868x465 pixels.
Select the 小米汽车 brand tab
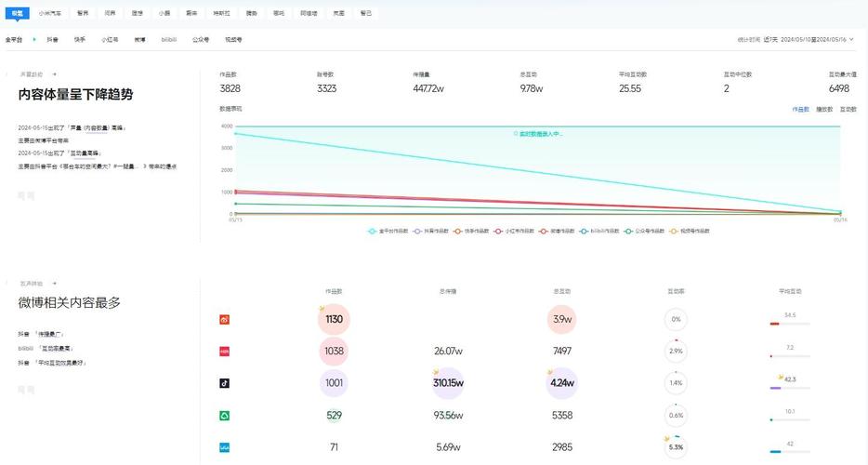pyautogui.click(x=52, y=14)
